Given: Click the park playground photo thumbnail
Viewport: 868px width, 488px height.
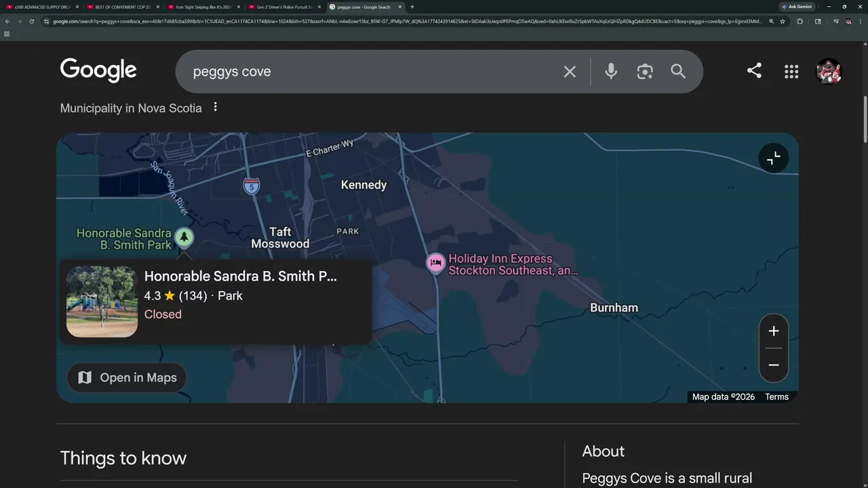Looking at the screenshot, I should (102, 302).
